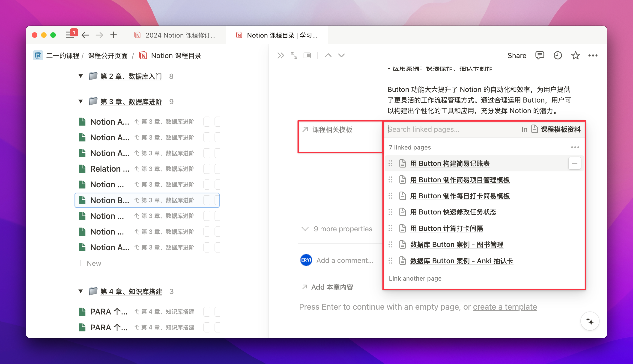Toggle first checkbox in first Notion A... row
633x364 pixels.
pyautogui.click(x=207, y=122)
